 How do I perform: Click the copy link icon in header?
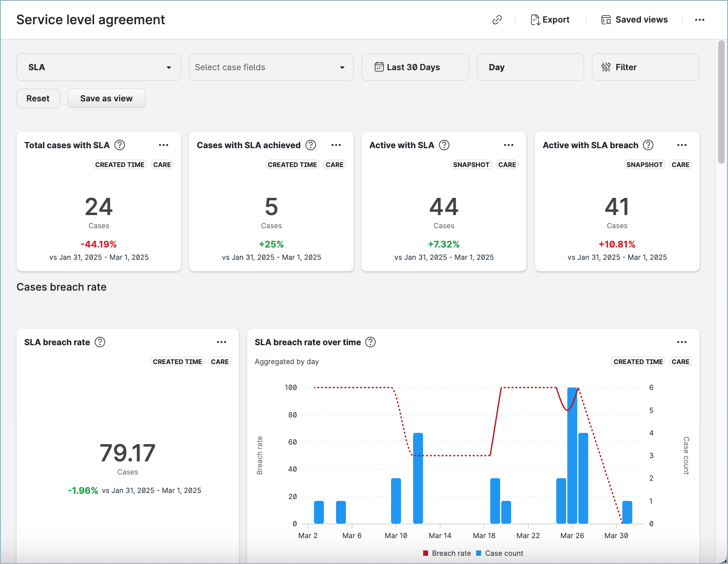point(497,20)
